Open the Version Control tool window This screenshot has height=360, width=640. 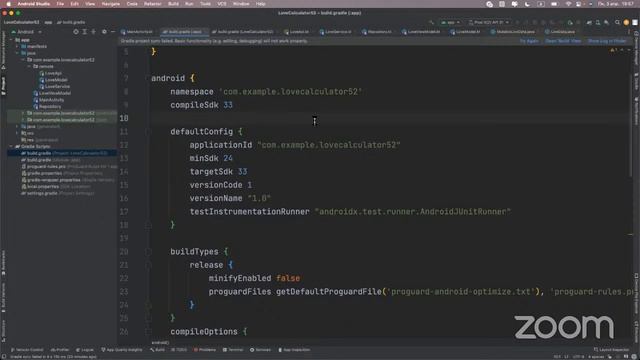click(27, 350)
